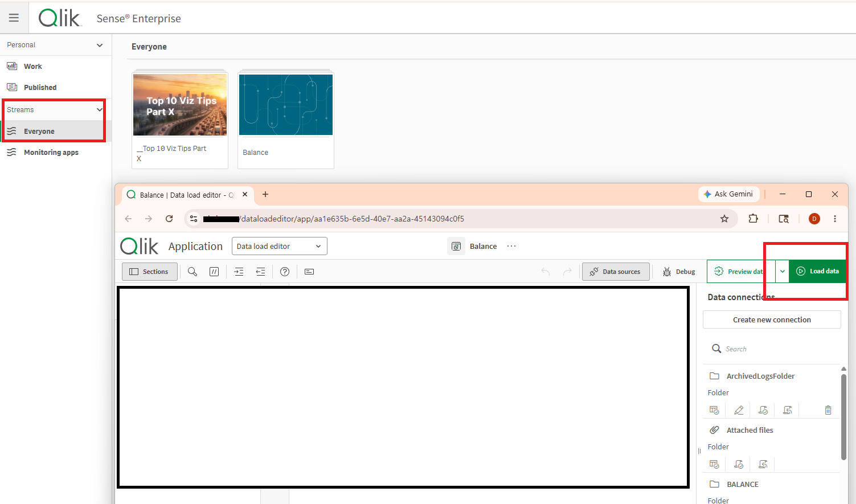Collapse the Streams section chevron

pyautogui.click(x=100, y=109)
